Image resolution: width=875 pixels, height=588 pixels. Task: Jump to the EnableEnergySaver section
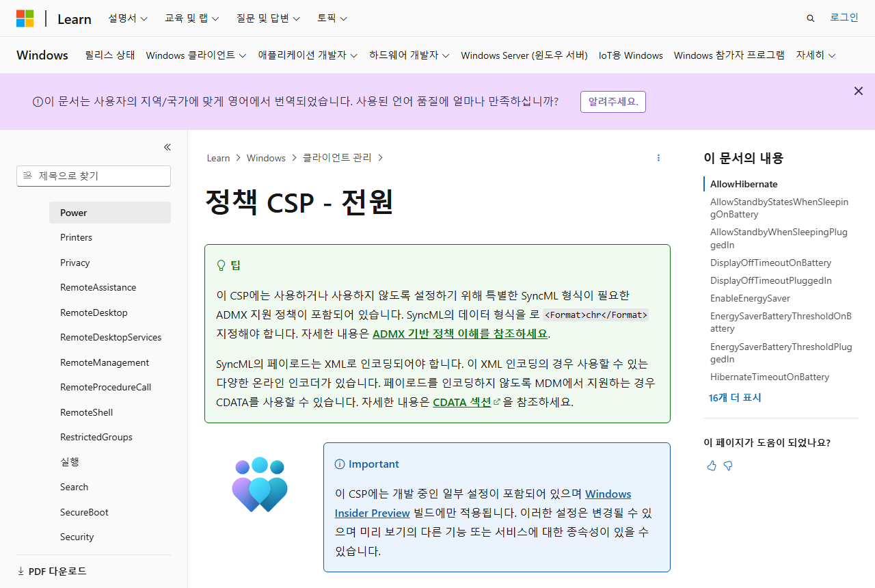pos(750,298)
